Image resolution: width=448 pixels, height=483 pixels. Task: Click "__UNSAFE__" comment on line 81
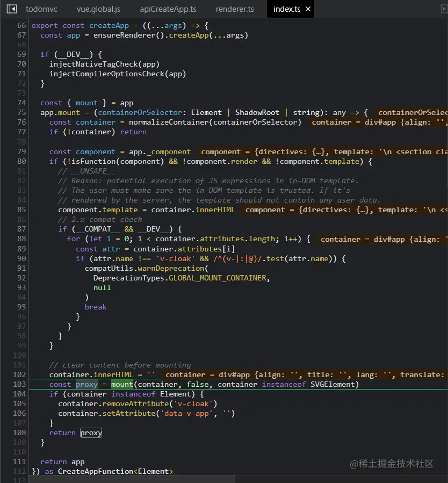(x=93, y=171)
